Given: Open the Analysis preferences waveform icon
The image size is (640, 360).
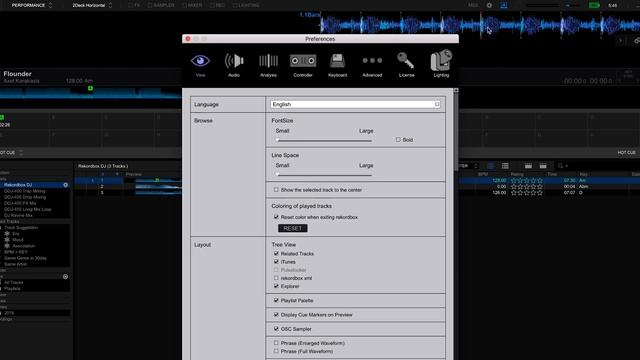Looking at the screenshot, I should click(268, 61).
